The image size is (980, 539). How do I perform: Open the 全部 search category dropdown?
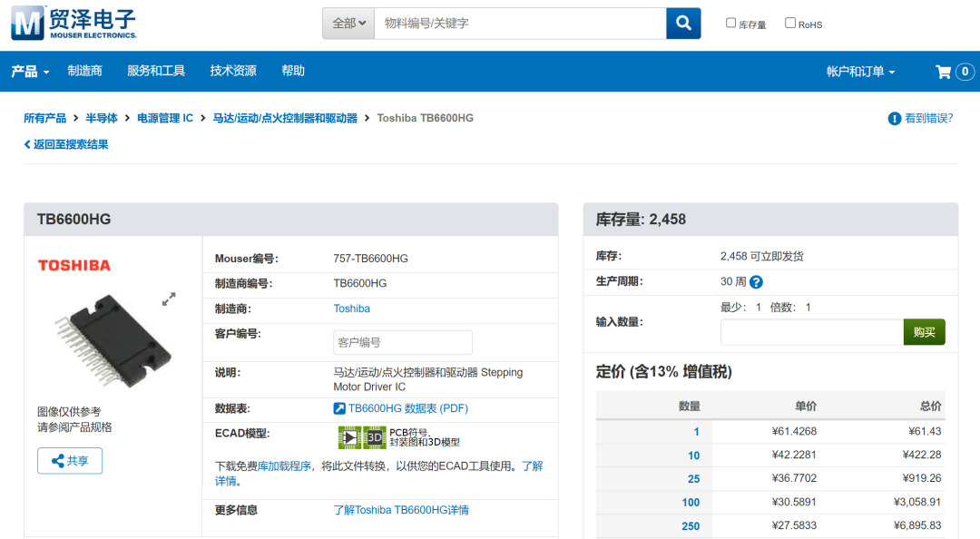pos(349,24)
